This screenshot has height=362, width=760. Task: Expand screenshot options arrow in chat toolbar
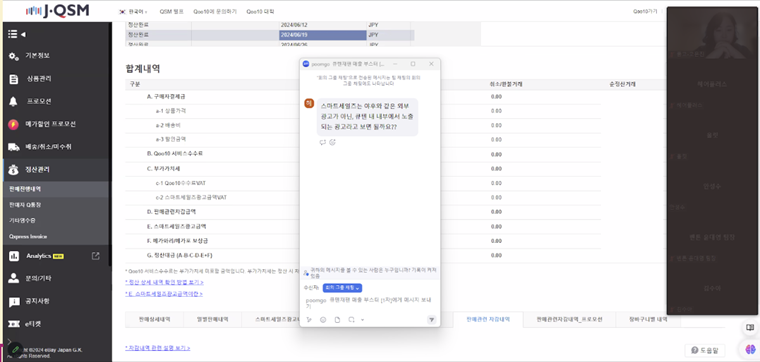[x=362, y=320]
